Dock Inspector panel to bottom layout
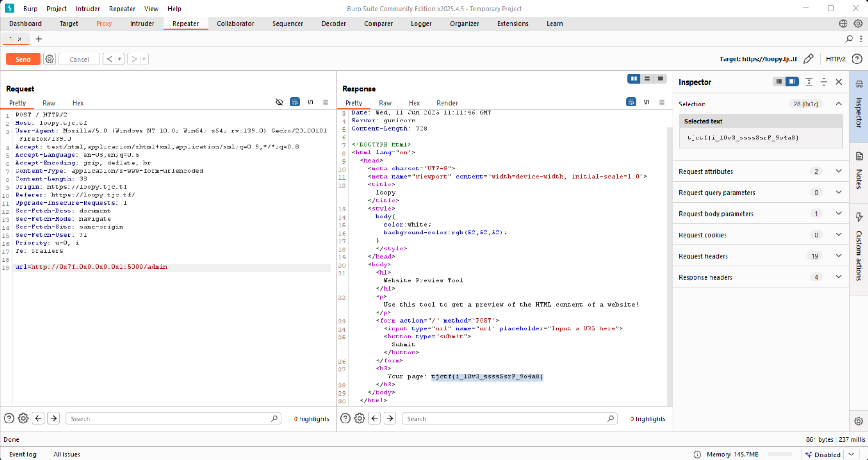 pyautogui.click(x=779, y=82)
